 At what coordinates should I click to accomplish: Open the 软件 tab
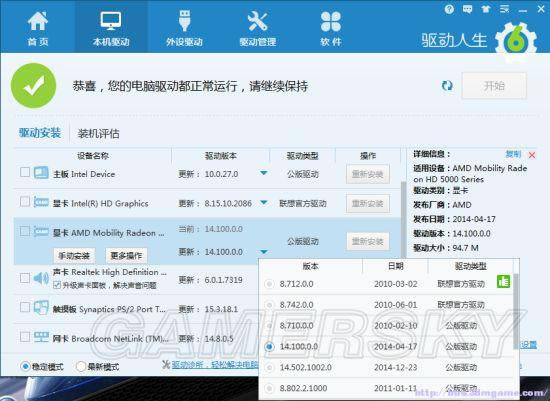[331, 28]
